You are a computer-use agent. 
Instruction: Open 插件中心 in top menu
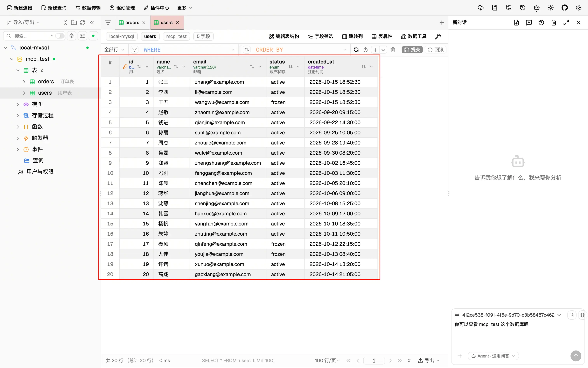156,8
